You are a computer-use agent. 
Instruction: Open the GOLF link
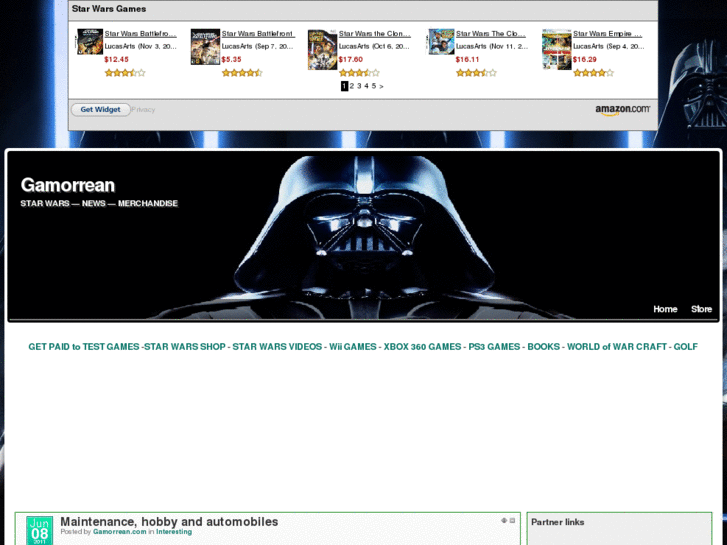click(x=686, y=347)
